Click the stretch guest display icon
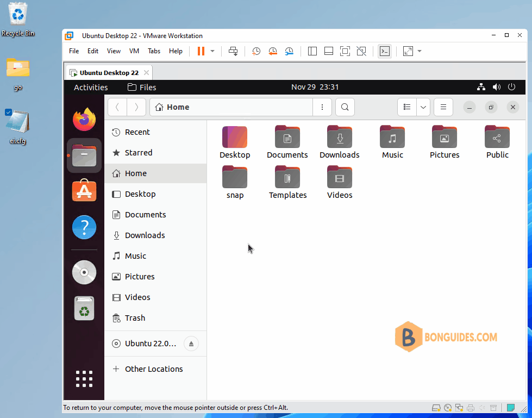The width and height of the screenshot is (532, 418). 408,51
